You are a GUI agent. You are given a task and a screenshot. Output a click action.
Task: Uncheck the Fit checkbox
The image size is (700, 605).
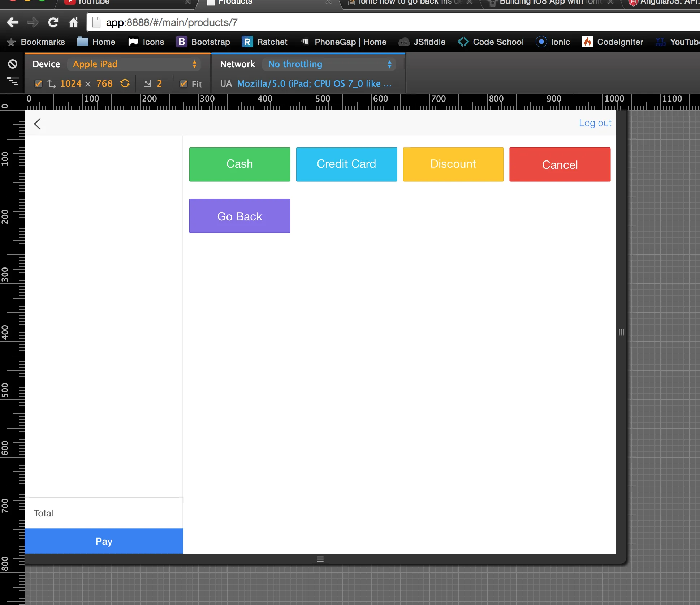183,84
